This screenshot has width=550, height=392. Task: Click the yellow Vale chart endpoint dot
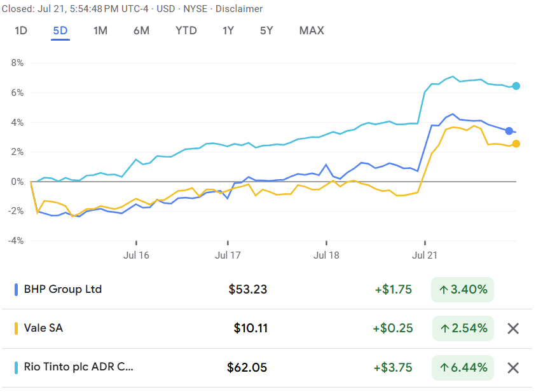coord(516,144)
